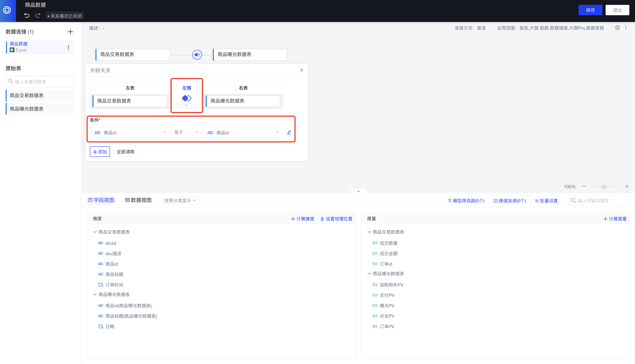
Task: Click the redo arrow icon
Action: (38, 15)
